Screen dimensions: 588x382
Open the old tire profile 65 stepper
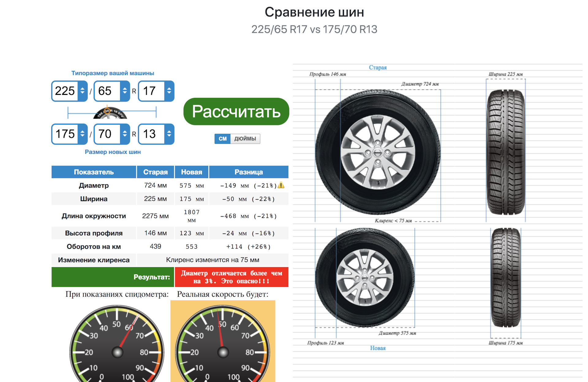(125, 91)
